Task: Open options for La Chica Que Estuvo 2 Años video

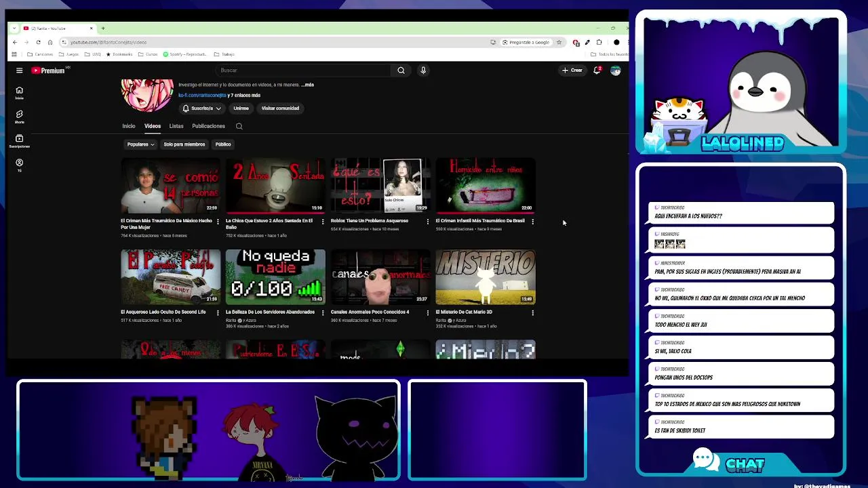Action: [322, 222]
